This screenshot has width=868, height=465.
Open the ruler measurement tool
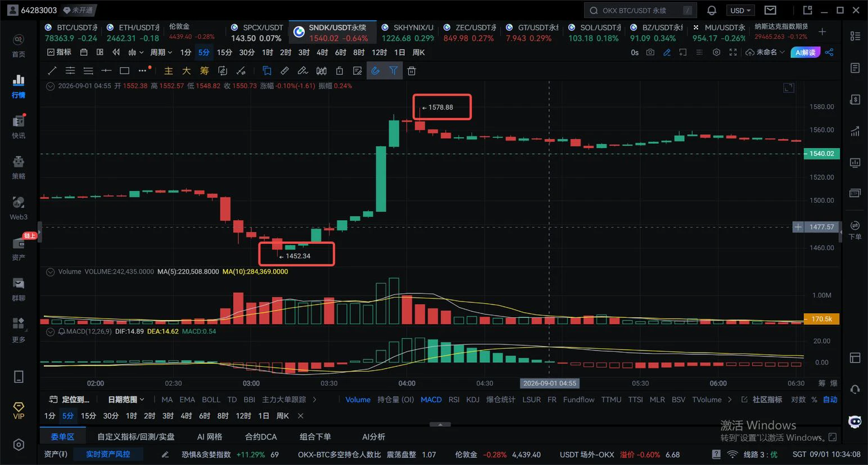[x=284, y=71]
